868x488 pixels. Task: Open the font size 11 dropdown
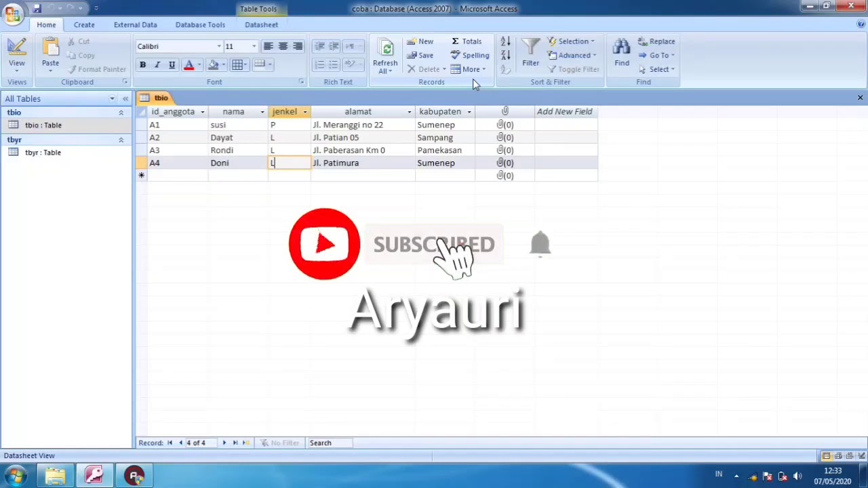254,46
